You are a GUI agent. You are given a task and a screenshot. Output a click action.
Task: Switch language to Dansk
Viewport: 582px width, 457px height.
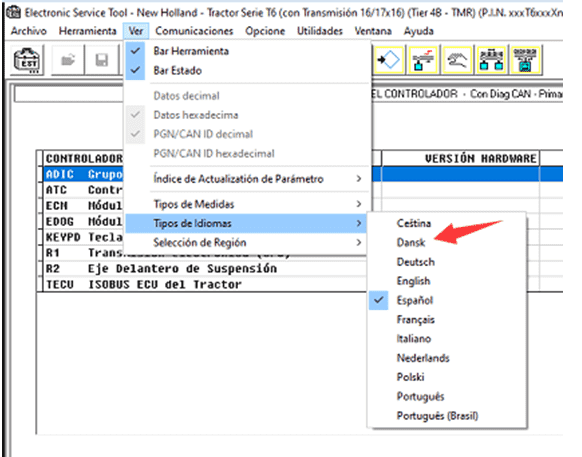[447, 242]
